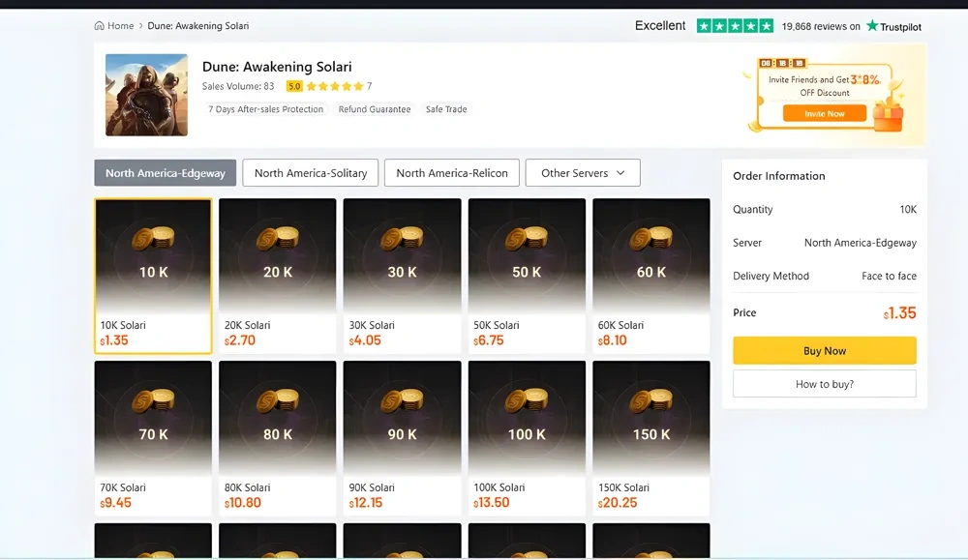Click the Dune: Awakening game cover image
Image resolution: width=968 pixels, height=560 pixels.
(x=146, y=95)
